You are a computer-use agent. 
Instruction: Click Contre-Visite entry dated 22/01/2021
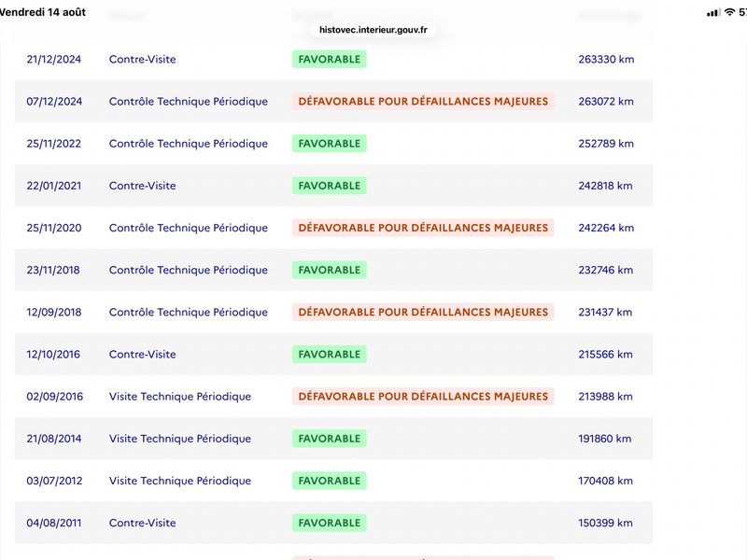point(143,186)
